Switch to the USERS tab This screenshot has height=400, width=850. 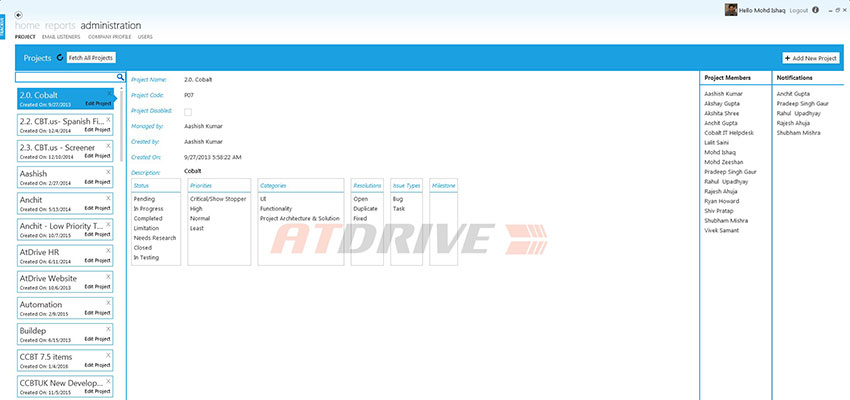[x=145, y=37]
